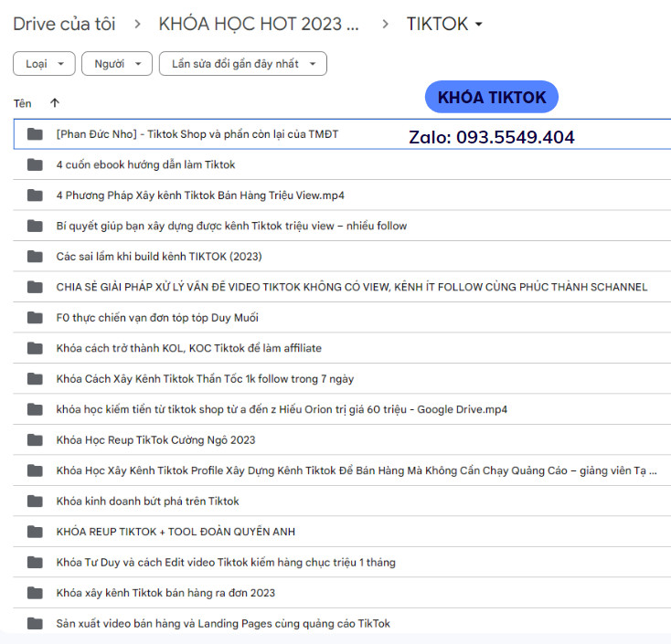Click folder icon beside 'Khóa kinh doanh bứt phá trên Tiktok'
The width and height of the screenshot is (671, 644).
coord(35,501)
